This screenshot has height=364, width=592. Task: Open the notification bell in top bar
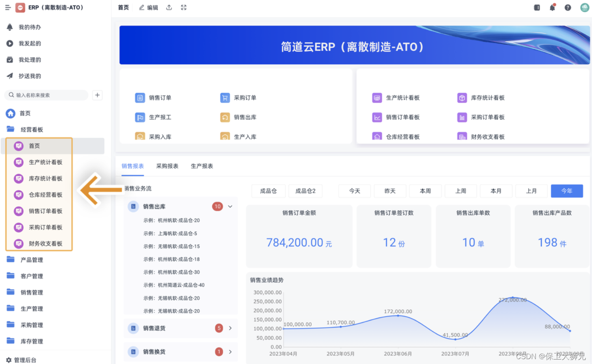click(552, 7)
